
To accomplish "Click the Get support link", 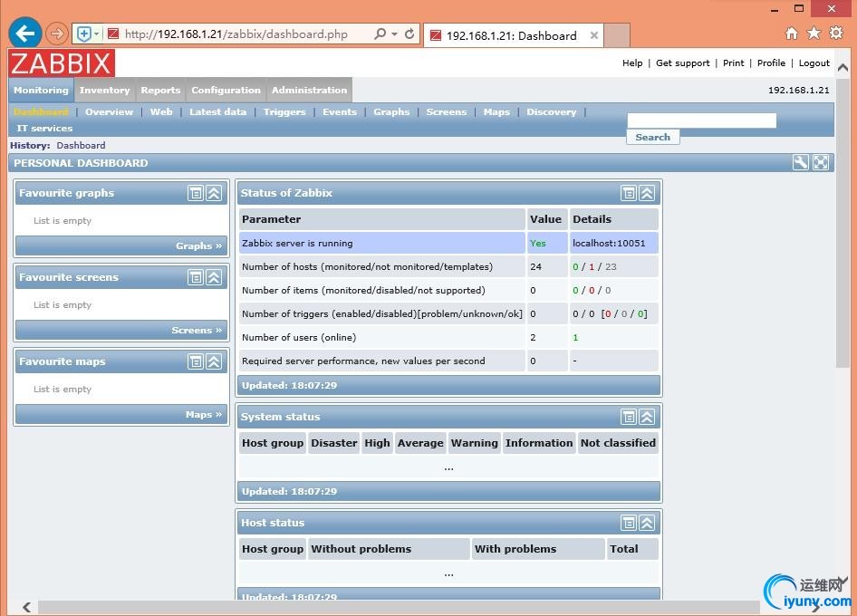I will click(x=683, y=63).
